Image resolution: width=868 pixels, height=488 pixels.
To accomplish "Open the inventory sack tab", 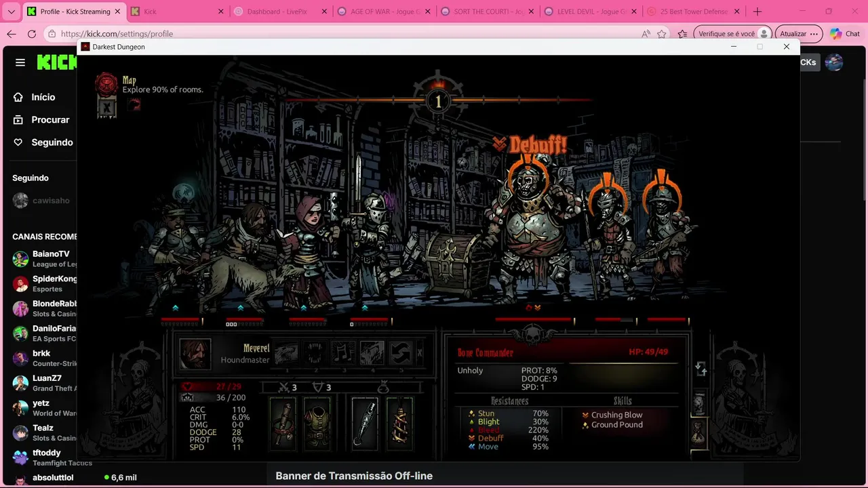I will 699,432.
